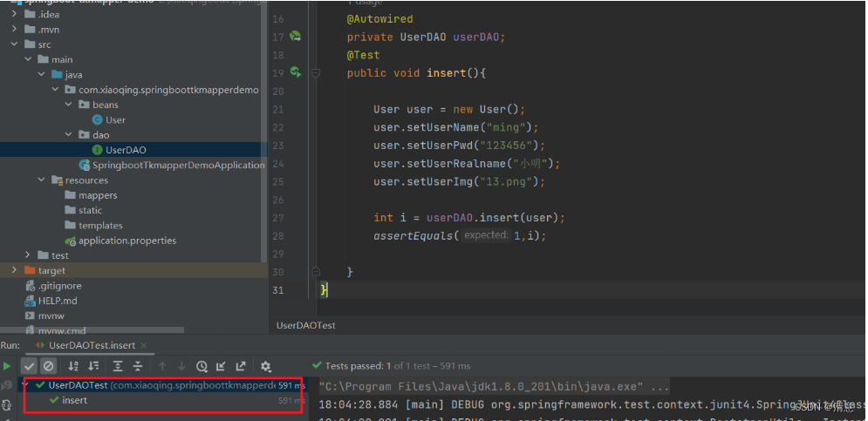Click the UserDAOTest breadcrumb below the editor

click(305, 326)
